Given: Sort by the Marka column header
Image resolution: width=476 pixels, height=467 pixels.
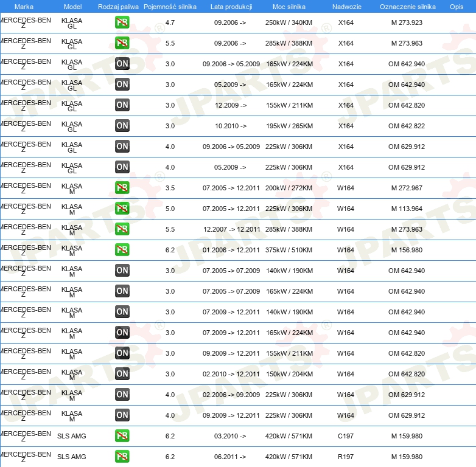Looking at the screenshot, I should coord(24,7).
